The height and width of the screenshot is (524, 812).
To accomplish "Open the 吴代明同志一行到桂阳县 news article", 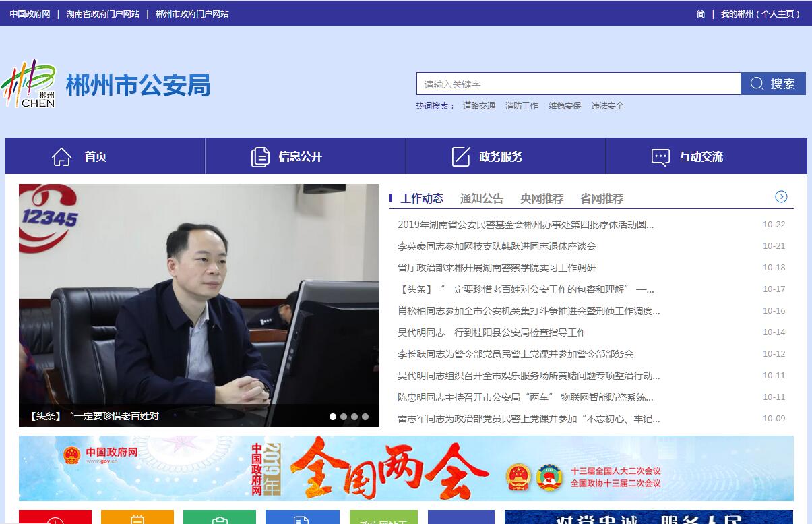I will pyautogui.click(x=492, y=332).
